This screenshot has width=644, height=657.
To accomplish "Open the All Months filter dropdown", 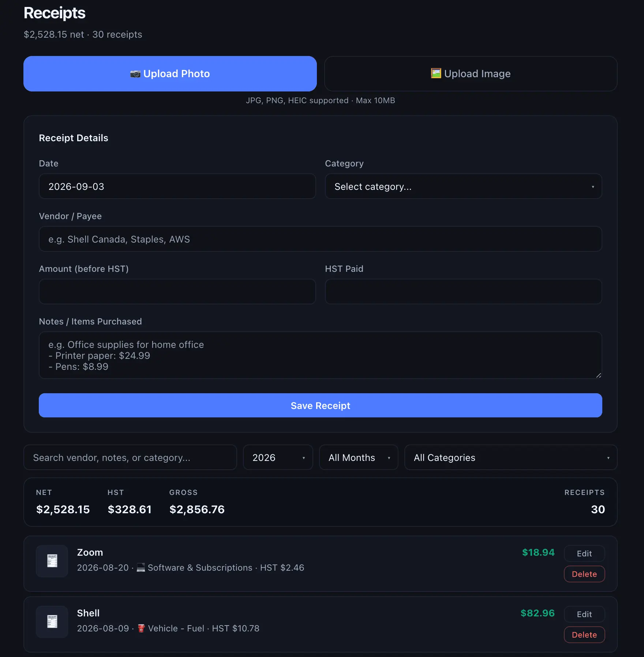I will click(358, 457).
